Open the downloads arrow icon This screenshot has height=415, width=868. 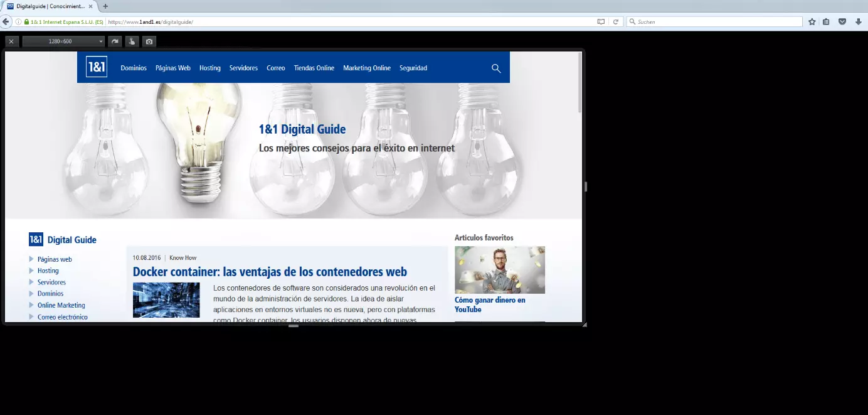(x=859, y=22)
